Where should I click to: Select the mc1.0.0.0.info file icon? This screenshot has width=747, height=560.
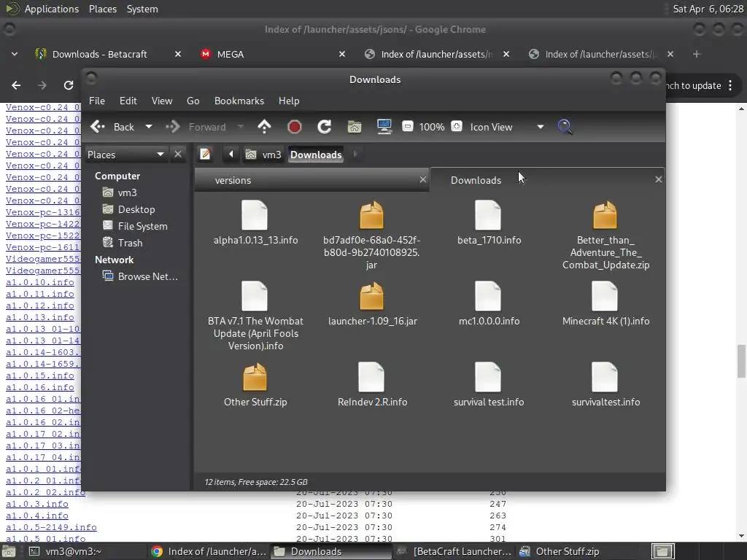click(x=488, y=296)
